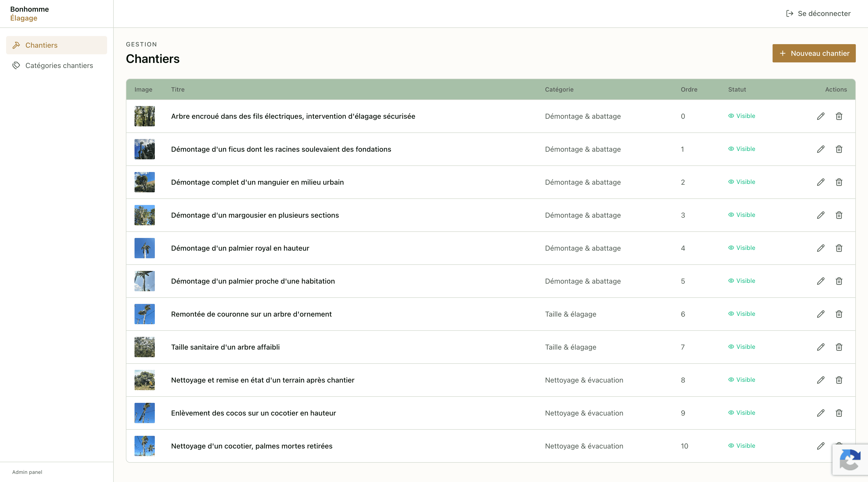Toggle Visible status of 'Taille sanitaire' row
Viewport: 868px width, 482px height.
tap(741, 347)
